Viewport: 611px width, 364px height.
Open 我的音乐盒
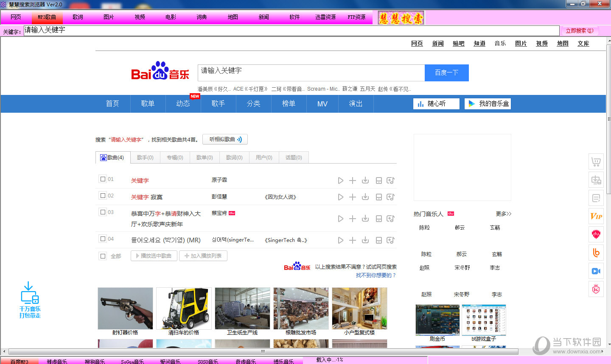click(x=488, y=104)
